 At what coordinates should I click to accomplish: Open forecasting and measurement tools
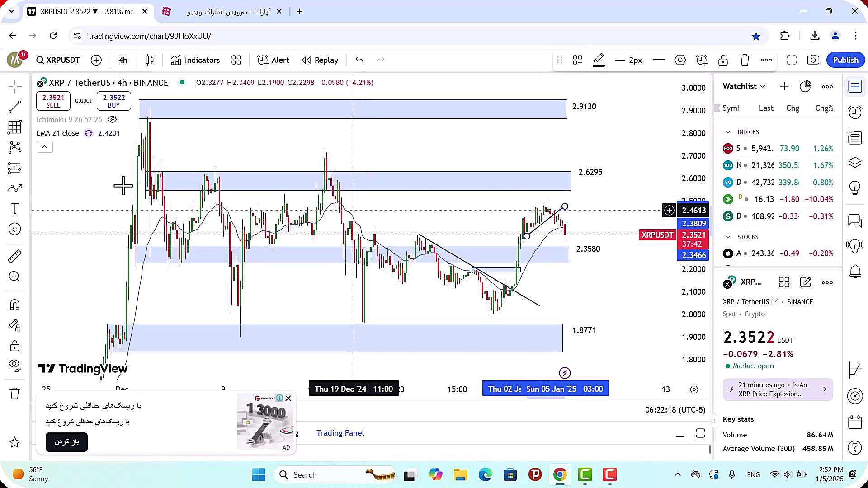14,168
